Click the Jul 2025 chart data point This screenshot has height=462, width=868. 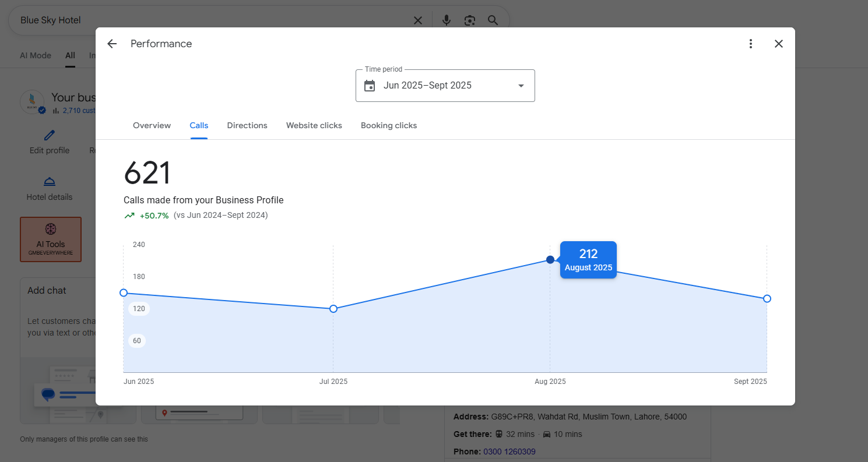[x=333, y=308]
